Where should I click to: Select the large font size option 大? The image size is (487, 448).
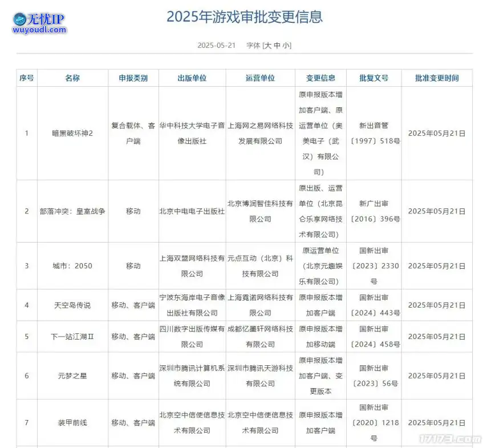(x=269, y=46)
